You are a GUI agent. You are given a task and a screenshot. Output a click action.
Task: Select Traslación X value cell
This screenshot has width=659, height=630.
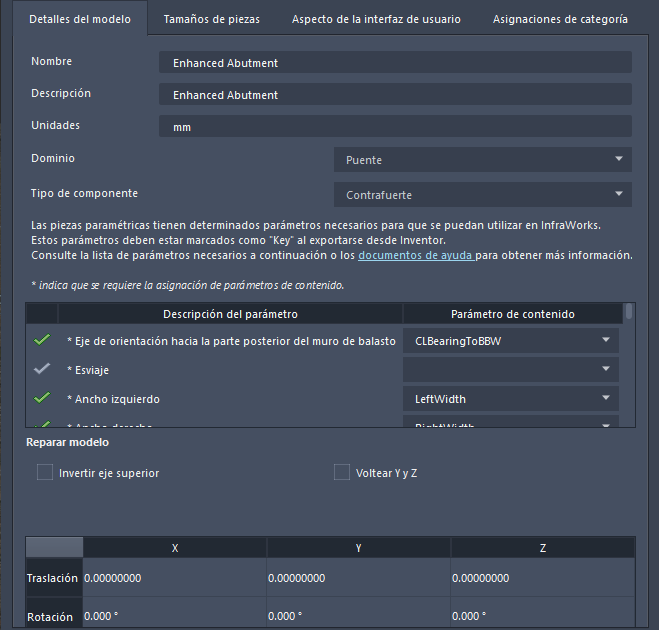[x=175, y=578]
